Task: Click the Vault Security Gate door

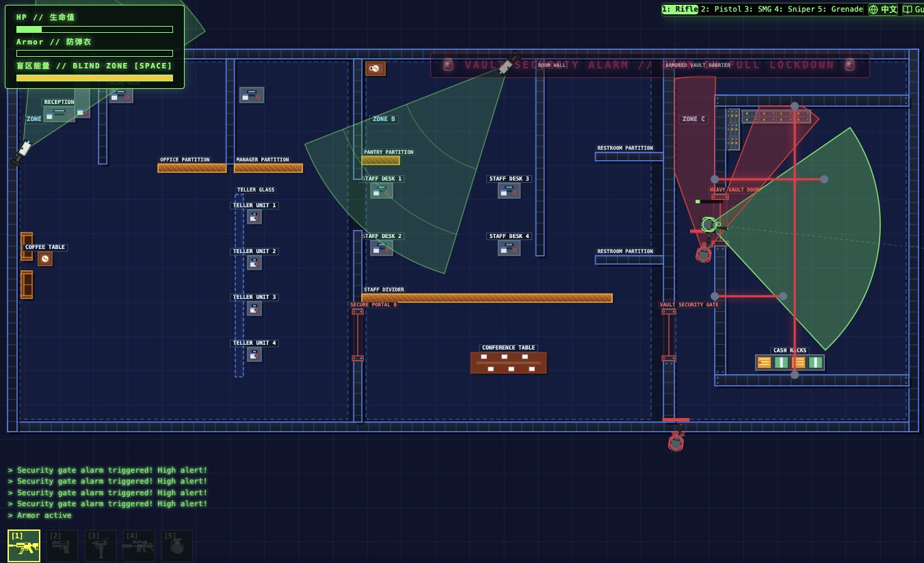Action: [669, 335]
